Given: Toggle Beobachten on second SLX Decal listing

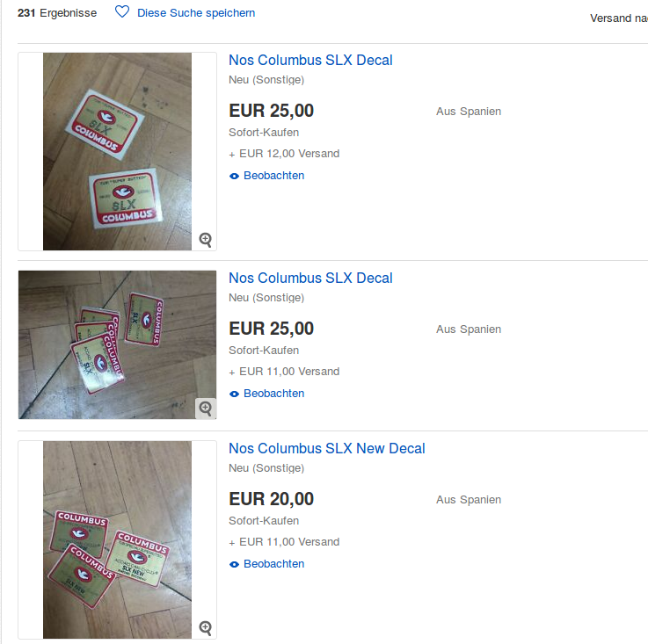Looking at the screenshot, I should point(273,394).
